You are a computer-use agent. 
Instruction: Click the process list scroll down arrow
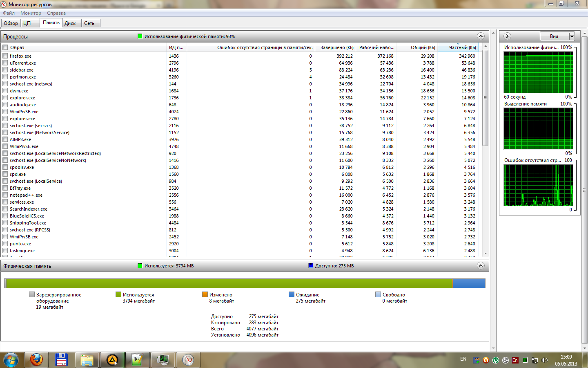tap(486, 254)
